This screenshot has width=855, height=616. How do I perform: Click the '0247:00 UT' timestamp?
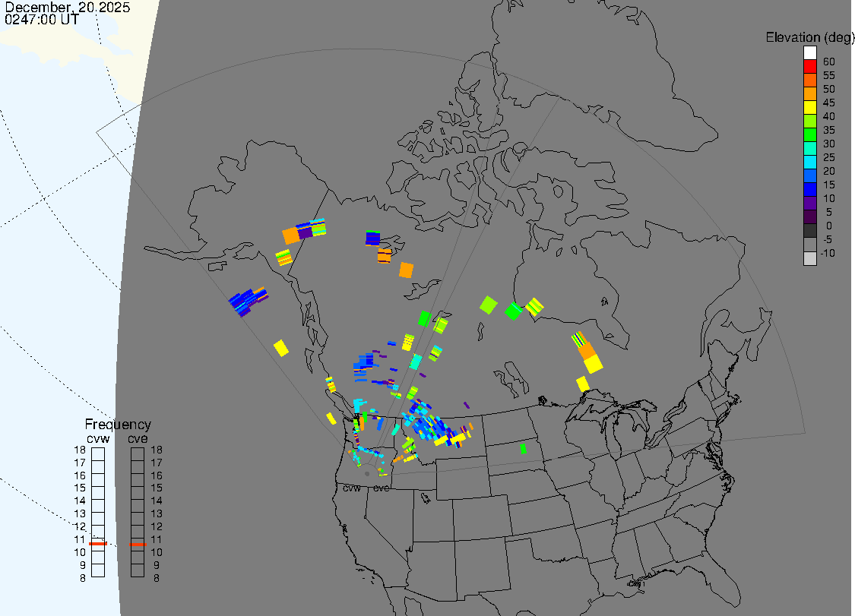42,19
